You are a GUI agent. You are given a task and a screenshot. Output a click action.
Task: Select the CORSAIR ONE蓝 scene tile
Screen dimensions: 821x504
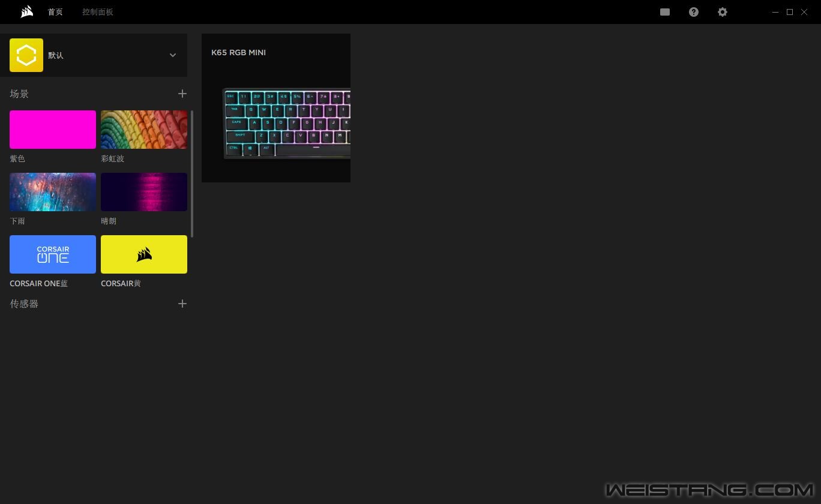click(x=53, y=254)
